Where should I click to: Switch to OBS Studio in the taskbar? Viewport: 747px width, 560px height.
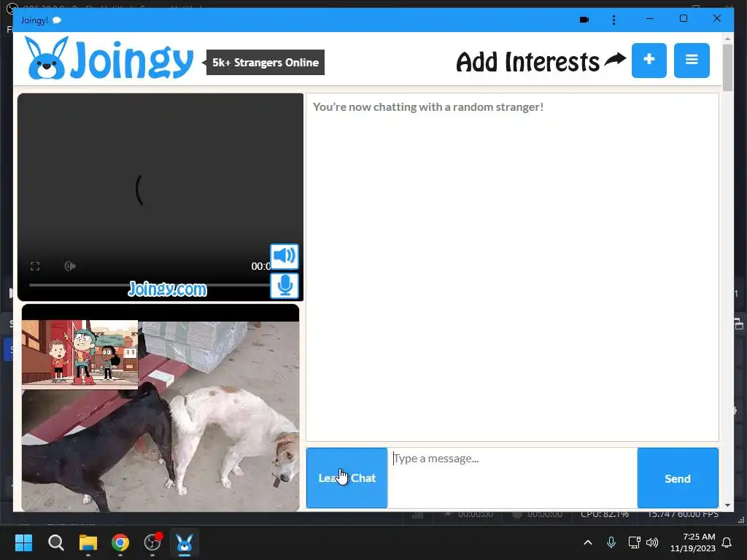tap(152, 542)
